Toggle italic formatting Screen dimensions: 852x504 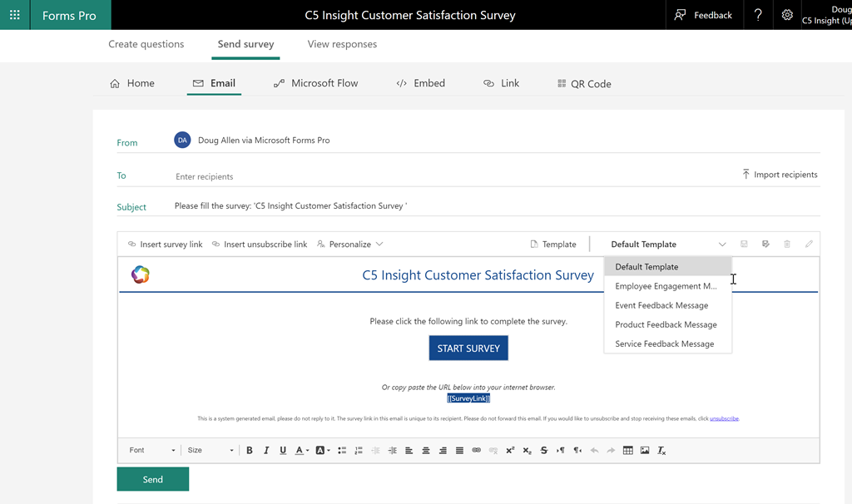pos(266,450)
